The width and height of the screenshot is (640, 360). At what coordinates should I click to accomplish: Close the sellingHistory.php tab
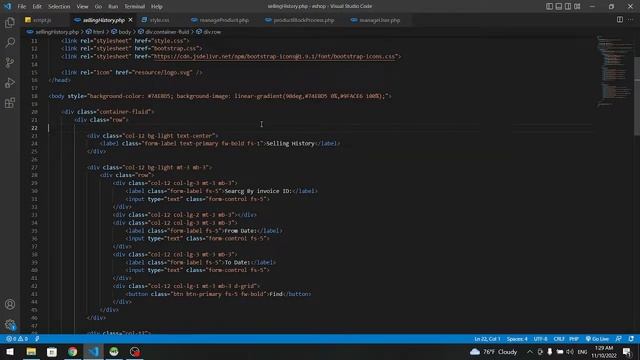pos(130,20)
